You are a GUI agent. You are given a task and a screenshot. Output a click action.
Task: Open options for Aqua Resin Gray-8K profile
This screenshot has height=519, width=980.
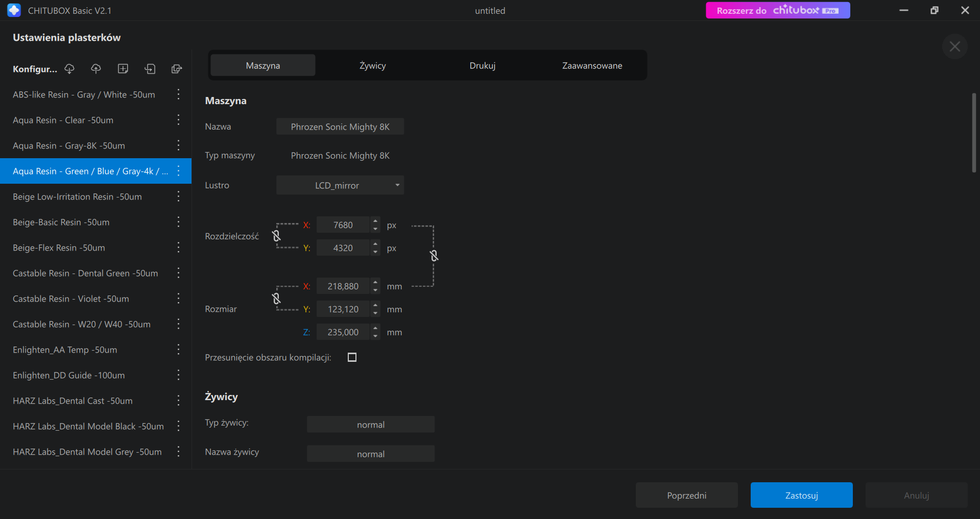178,145
